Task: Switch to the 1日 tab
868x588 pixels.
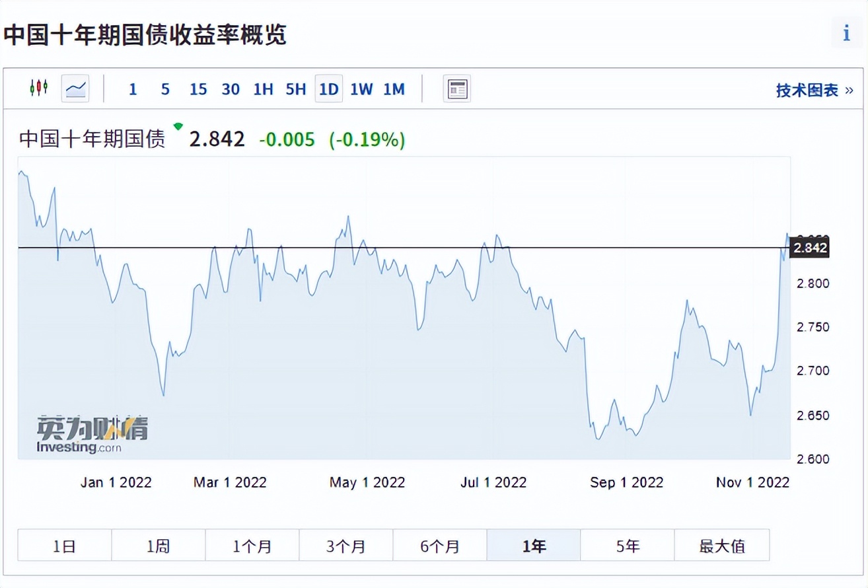Action: 63,545
